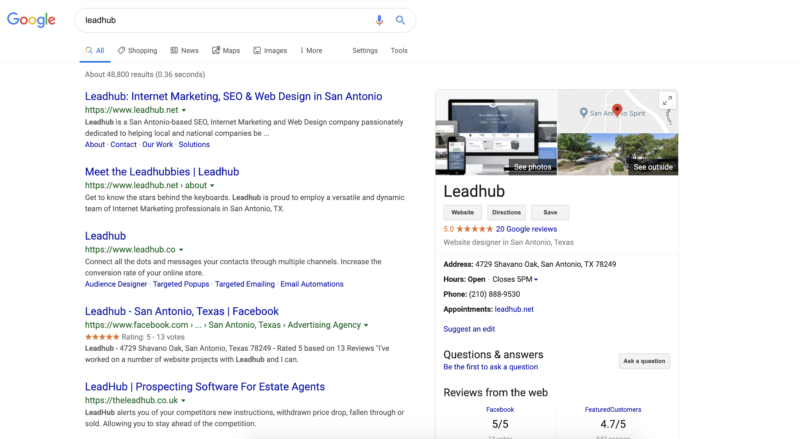Open the Images tab
This screenshot has width=800, height=439.
270,51
